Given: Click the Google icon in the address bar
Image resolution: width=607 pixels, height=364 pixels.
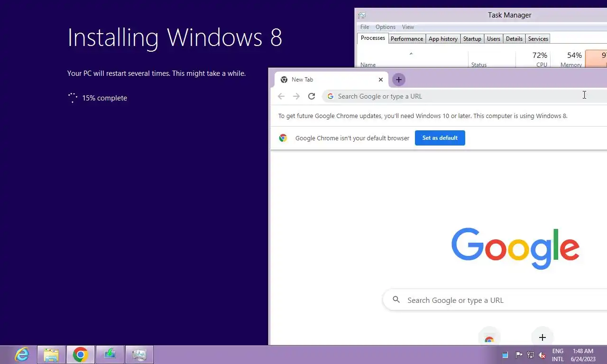Looking at the screenshot, I should tap(331, 96).
